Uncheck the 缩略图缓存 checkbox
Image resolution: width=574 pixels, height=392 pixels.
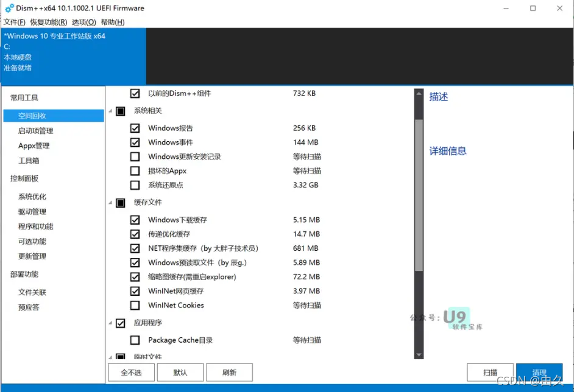[x=135, y=277]
